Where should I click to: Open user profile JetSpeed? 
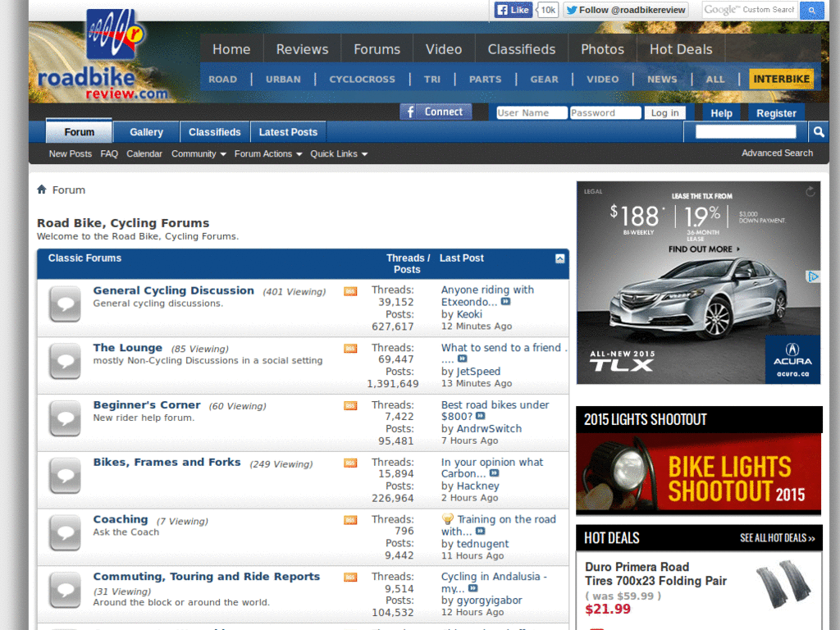[478, 372]
